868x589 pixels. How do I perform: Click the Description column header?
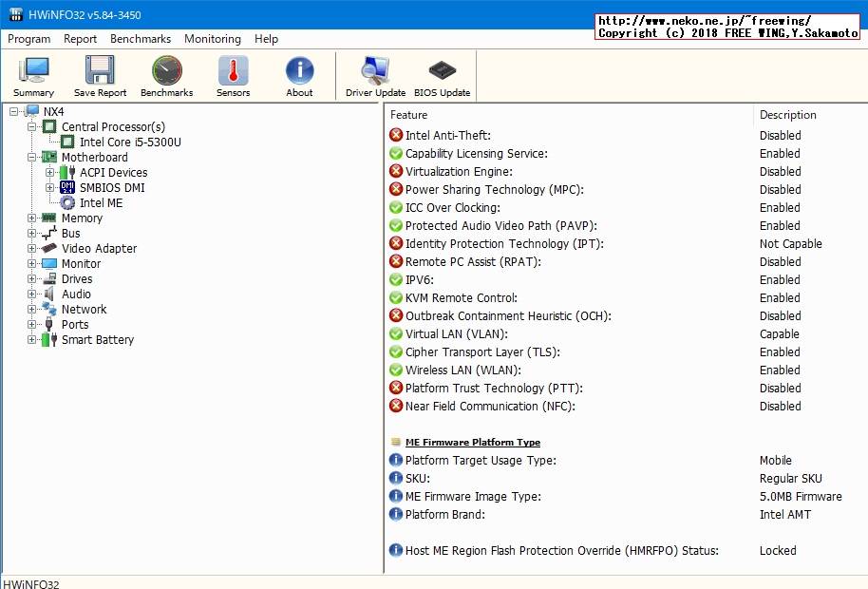(x=787, y=115)
